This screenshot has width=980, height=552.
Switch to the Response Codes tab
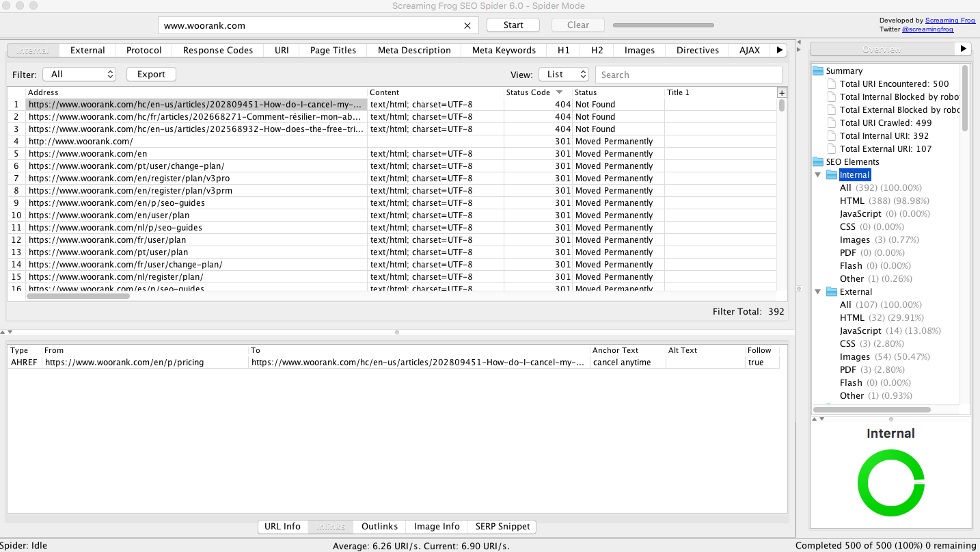tap(217, 49)
